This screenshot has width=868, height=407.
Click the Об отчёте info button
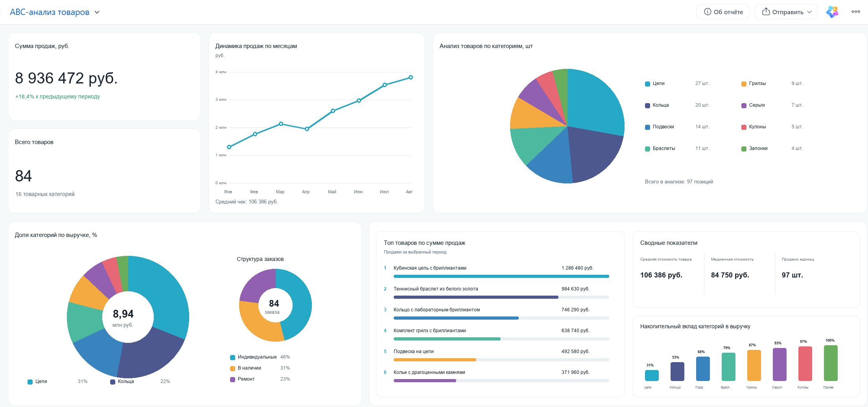tap(723, 12)
